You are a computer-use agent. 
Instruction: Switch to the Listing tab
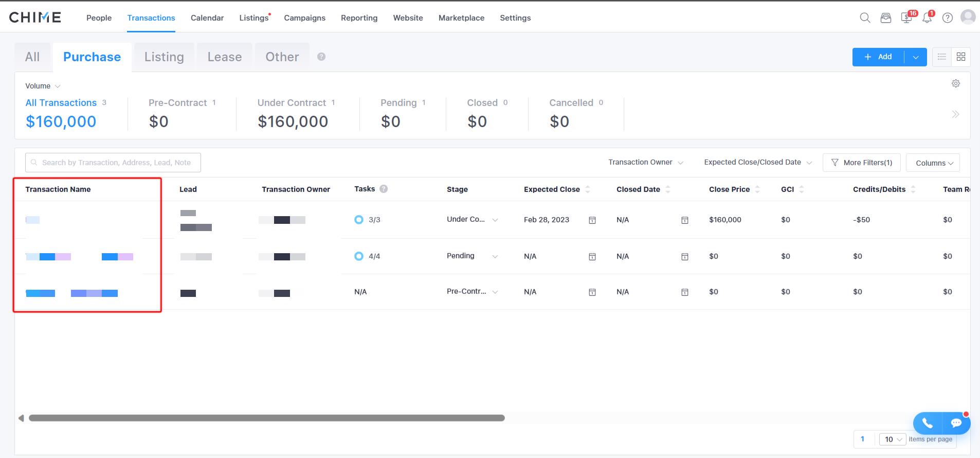164,57
